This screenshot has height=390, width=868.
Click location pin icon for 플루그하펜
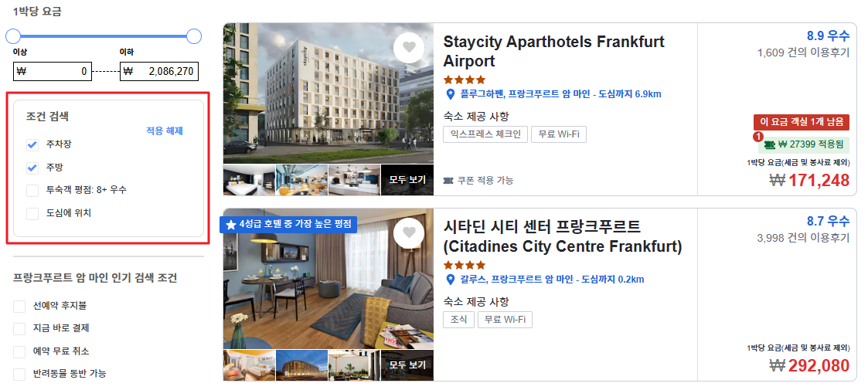tap(450, 94)
